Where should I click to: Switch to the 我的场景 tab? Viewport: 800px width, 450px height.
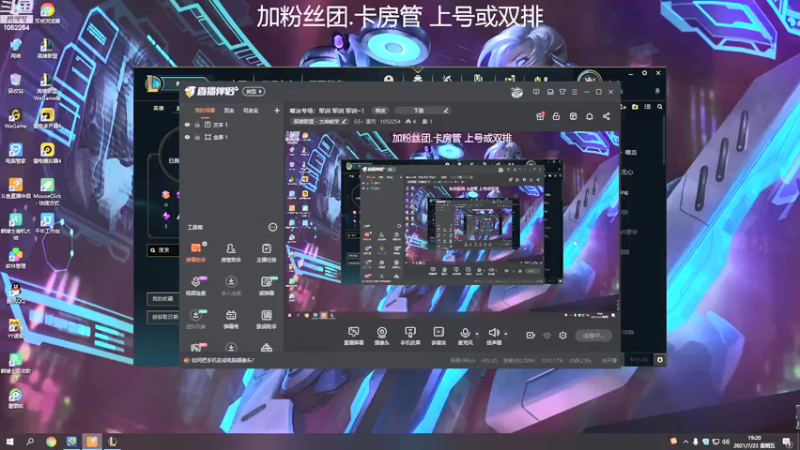(x=205, y=110)
